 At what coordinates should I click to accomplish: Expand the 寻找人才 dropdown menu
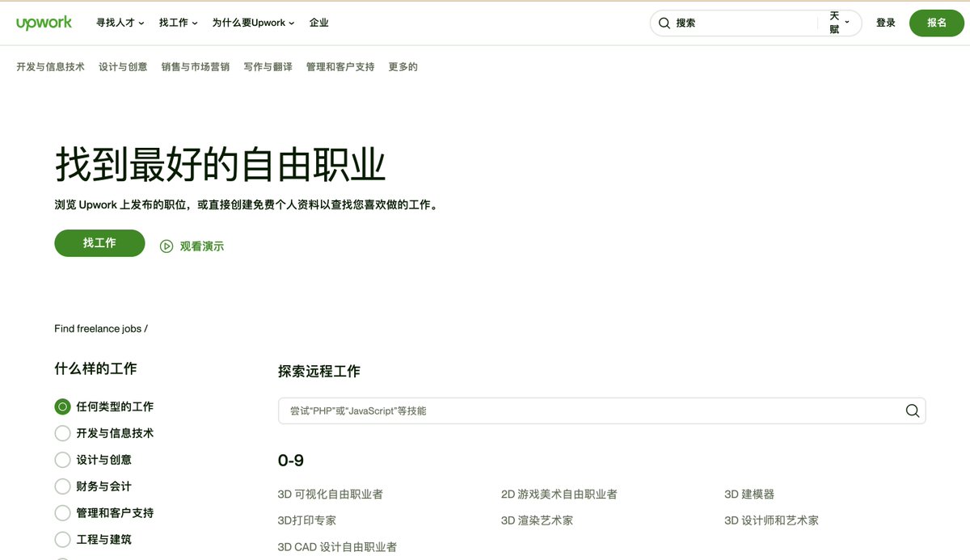tap(120, 23)
